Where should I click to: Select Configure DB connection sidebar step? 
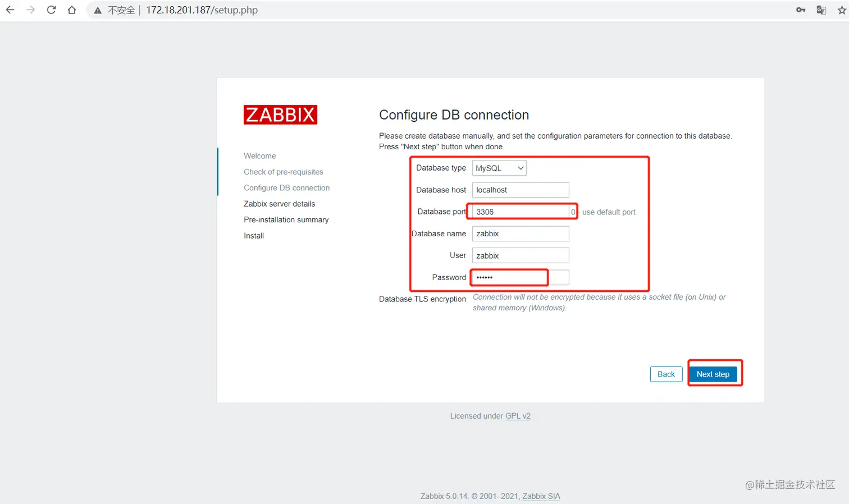(287, 188)
